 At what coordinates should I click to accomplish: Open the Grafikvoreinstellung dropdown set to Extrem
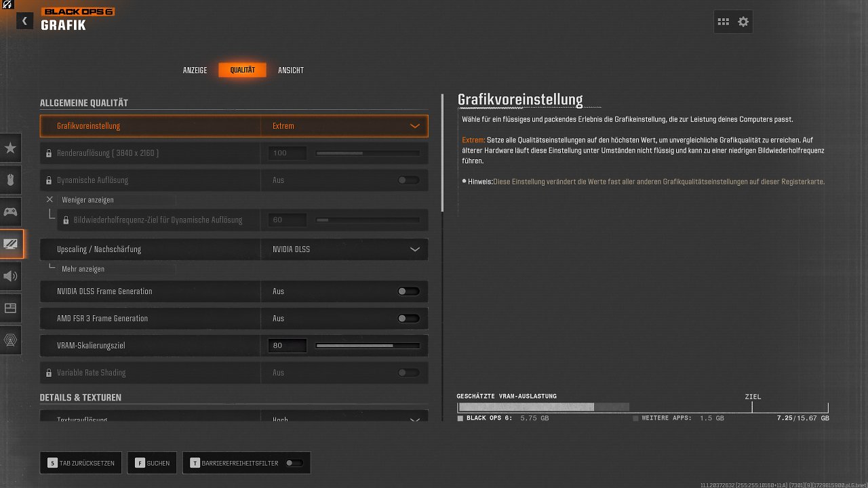pyautogui.click(x=344, y=126)
